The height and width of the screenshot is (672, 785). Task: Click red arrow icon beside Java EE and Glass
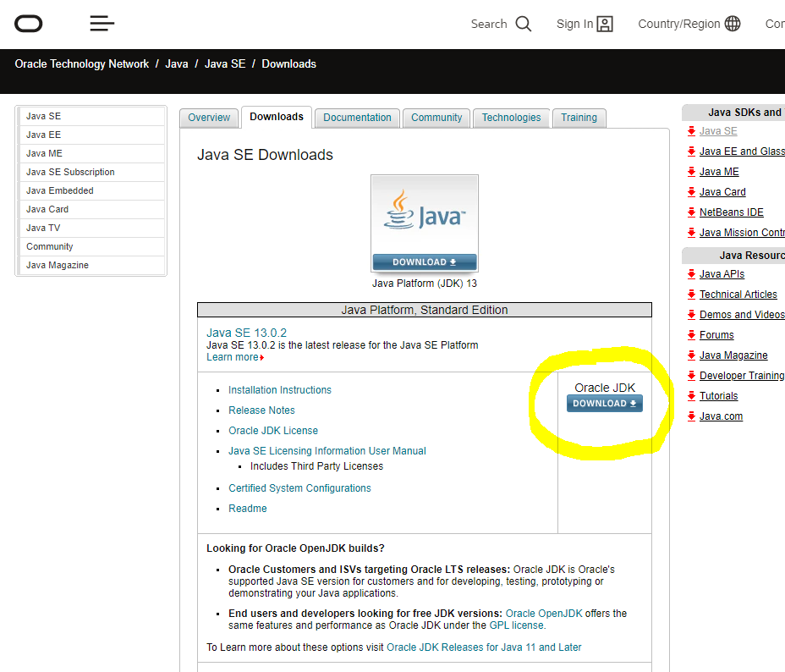tap(691, 151)
